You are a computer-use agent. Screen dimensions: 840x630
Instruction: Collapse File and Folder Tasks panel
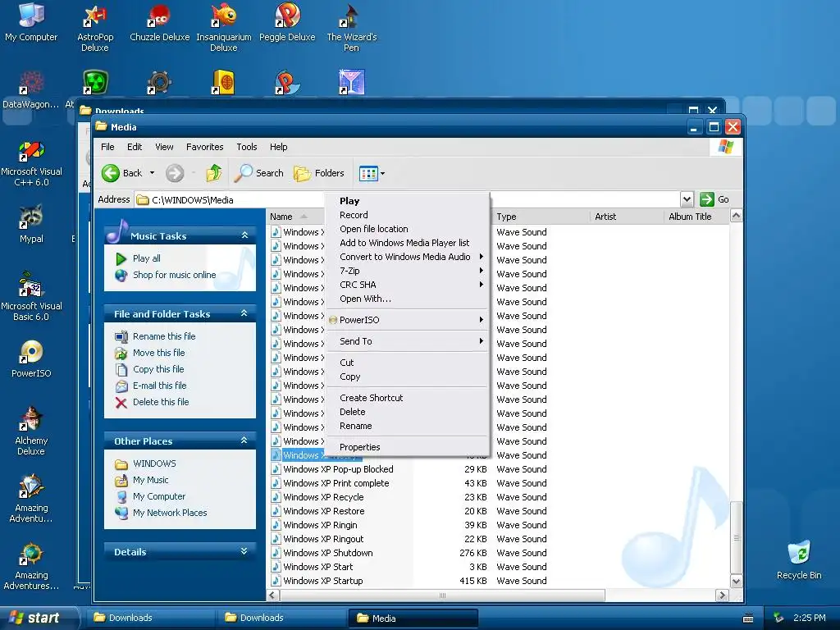point(244,313)
